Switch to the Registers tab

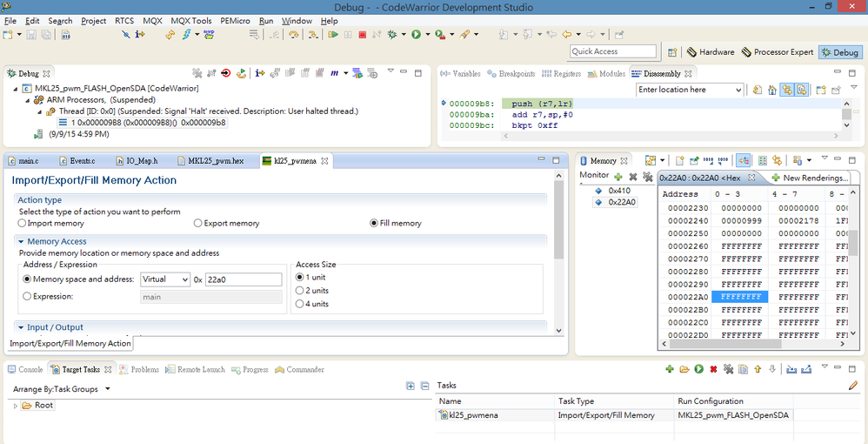pyautogui.click(x=561, y=74)
